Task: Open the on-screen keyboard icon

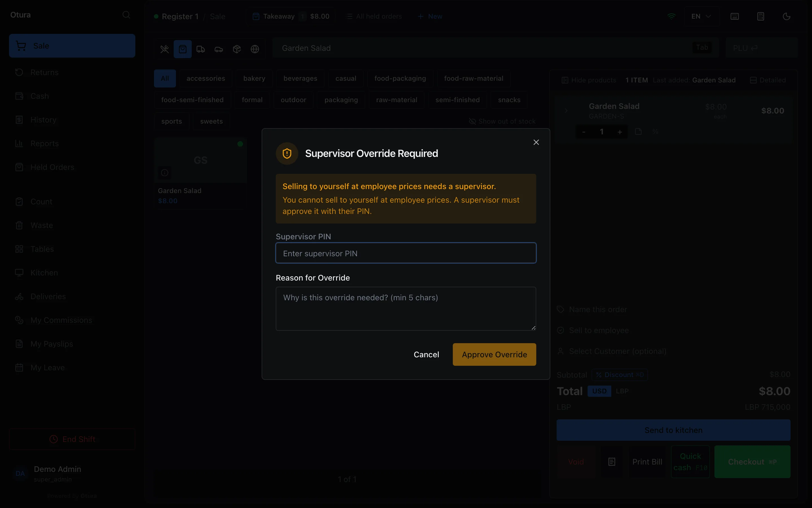Action: pyautogui.click(x=734, y=16)
